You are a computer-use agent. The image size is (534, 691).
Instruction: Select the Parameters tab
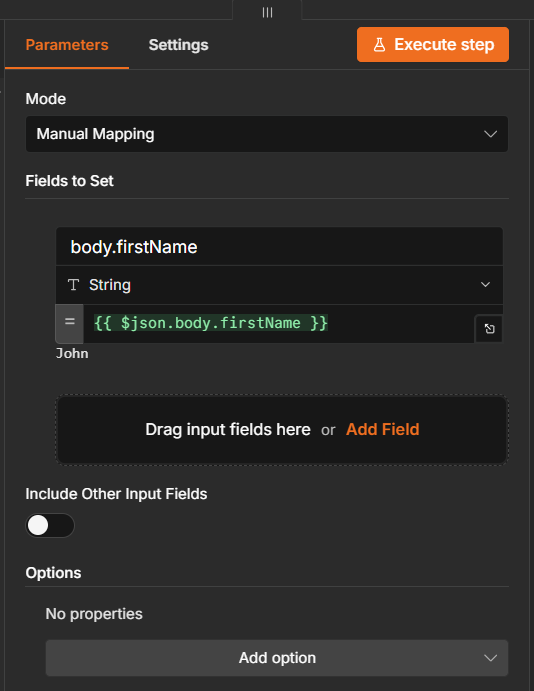point(67,45)
